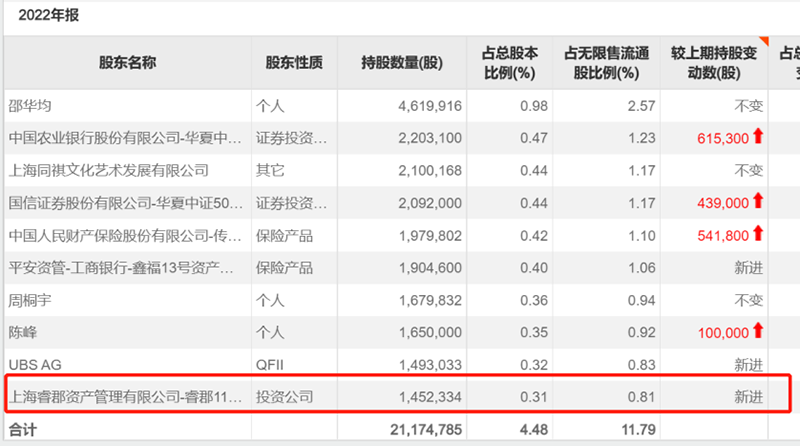Select shareholder 周桐宇
The width and height of the screenshot is (800, 446).
30,300
